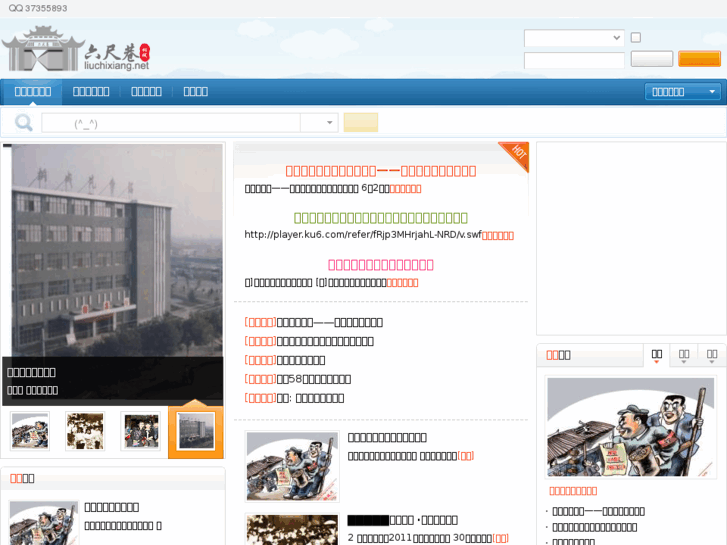Click the yellow search submit button
Image resolution: width=727 pixels, height=545 pixels.
click(x=361, y=123)
